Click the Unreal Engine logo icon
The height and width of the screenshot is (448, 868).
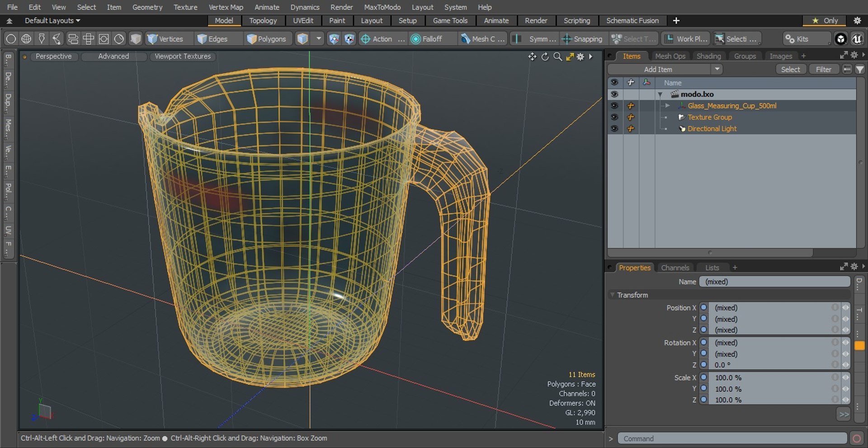click(x=857, y=39)
